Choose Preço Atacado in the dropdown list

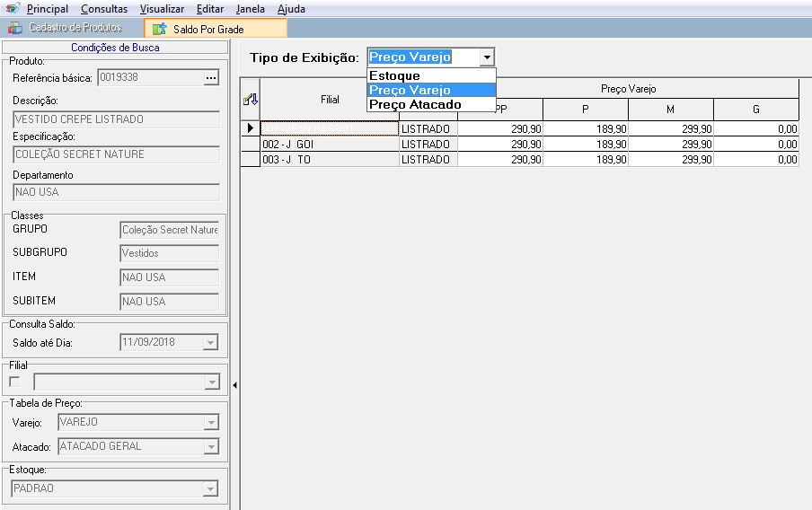(415, 104)
